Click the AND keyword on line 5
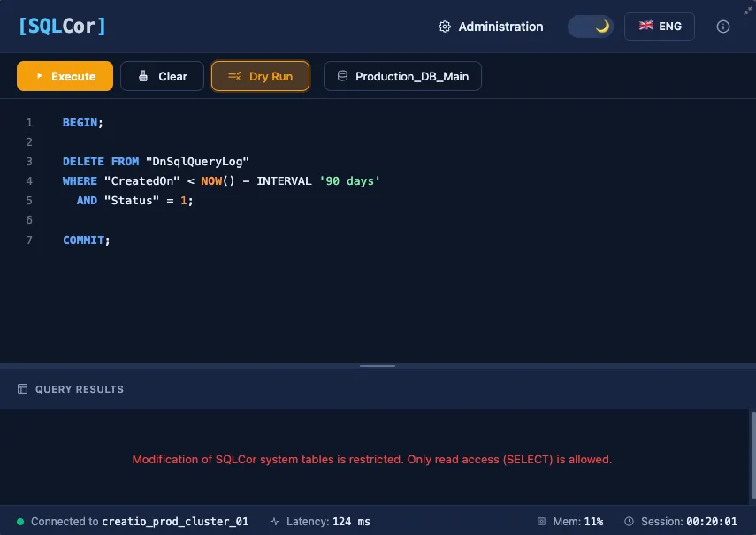The height and width of the screenshot is (535, 756). 87,201
